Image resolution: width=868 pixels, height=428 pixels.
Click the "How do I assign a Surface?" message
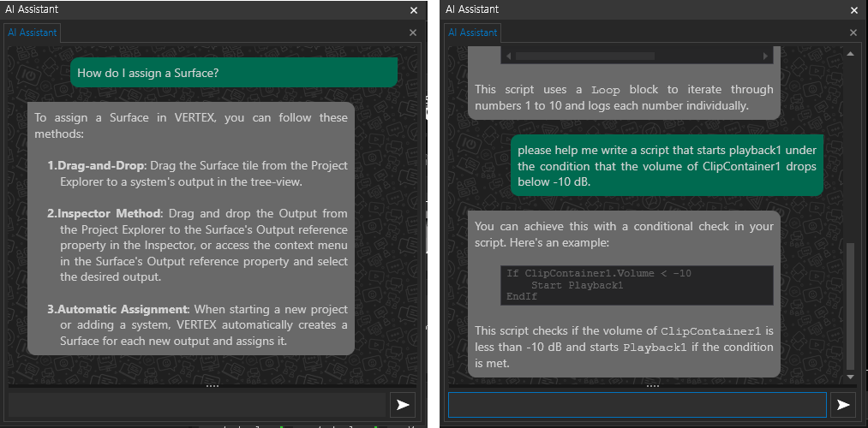click(x=233, y=73)
